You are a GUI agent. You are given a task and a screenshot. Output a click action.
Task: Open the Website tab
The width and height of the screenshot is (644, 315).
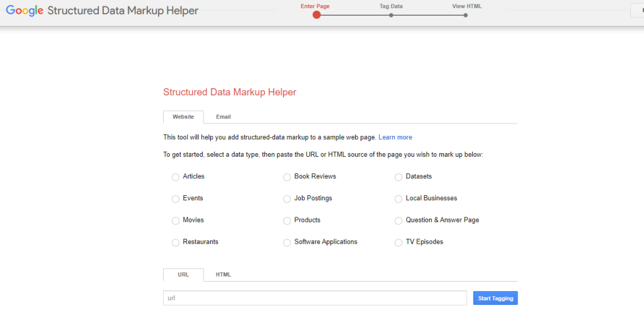tap(183, 117)
